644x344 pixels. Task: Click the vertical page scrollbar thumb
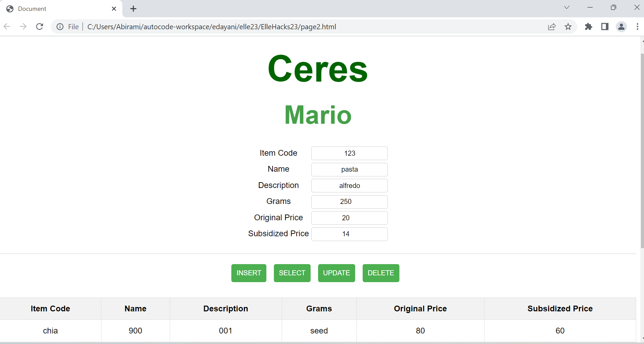click(642, 151)
